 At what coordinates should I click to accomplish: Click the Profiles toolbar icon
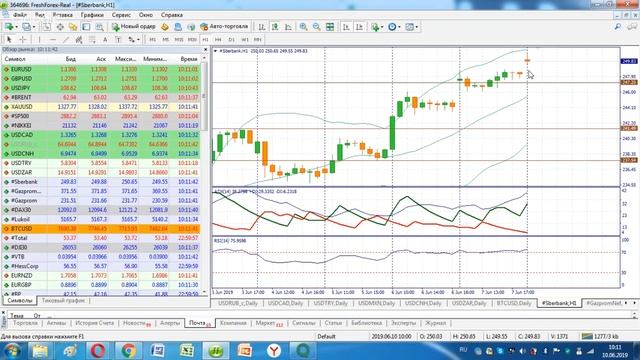click(27, 27)
